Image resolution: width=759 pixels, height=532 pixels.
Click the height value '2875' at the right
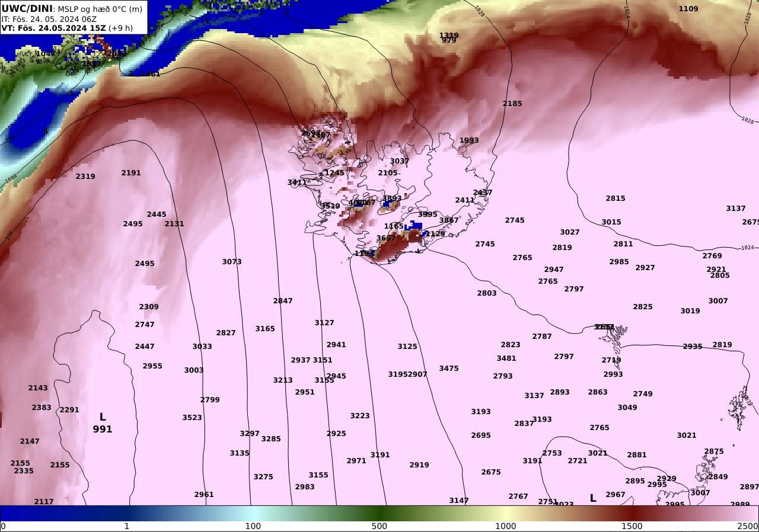coord(714,451)
